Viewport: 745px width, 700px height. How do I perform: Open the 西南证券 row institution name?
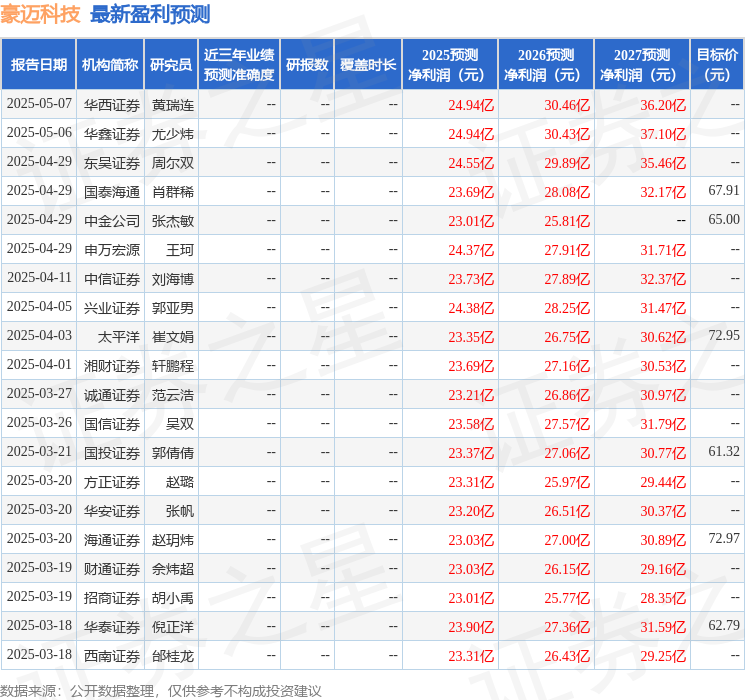tap(112, 656)
